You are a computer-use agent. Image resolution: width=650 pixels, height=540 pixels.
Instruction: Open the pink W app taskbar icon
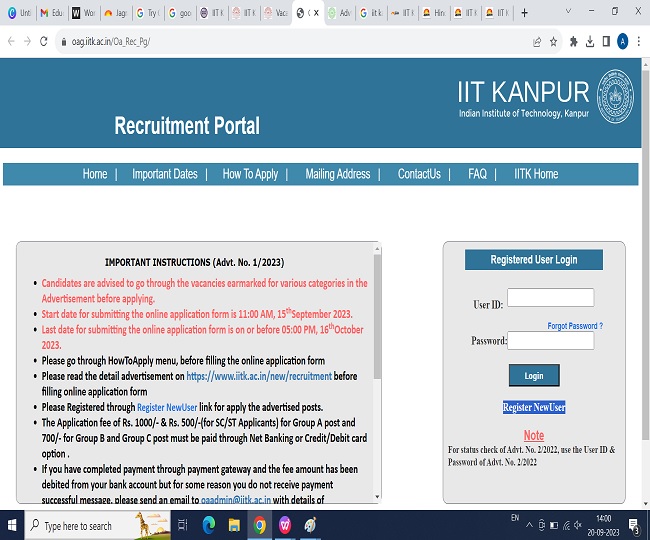pyautogui.click(x=285, y=525)
